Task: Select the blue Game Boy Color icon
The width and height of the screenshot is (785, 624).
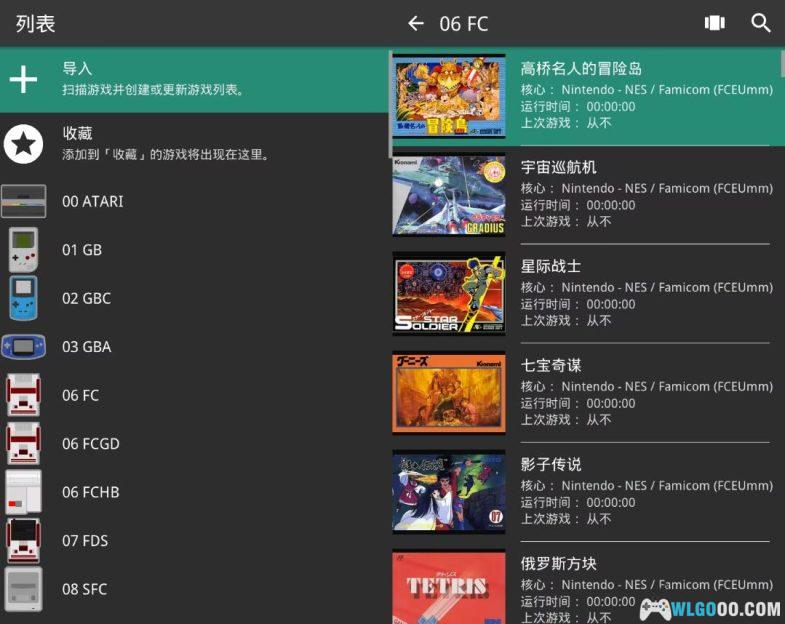Action: [24, 298]
